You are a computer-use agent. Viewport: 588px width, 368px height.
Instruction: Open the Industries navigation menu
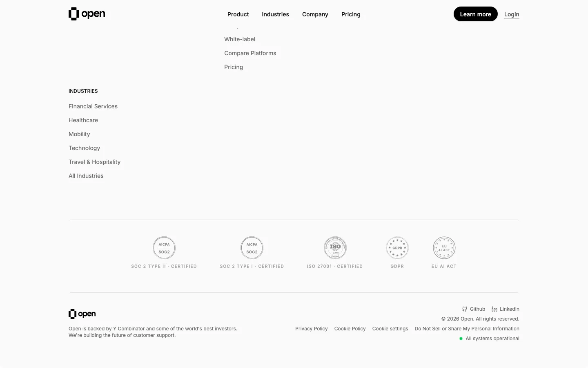[275, 14]
